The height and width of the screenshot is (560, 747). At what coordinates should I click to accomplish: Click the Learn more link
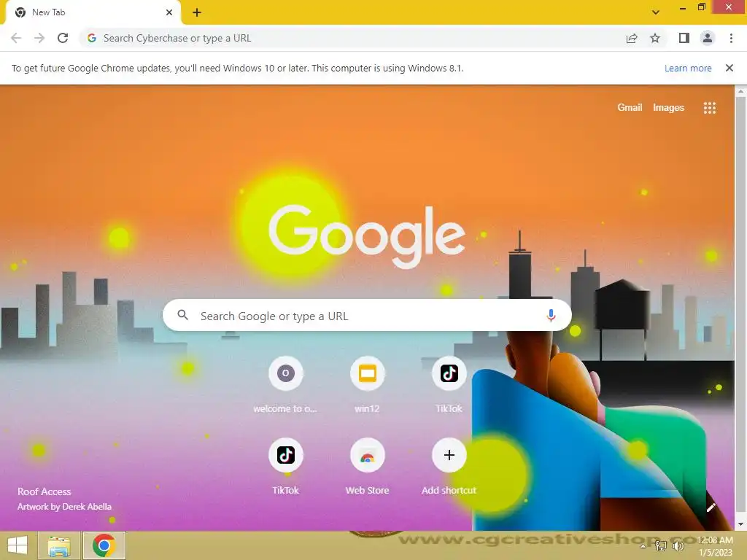point(688,68)
